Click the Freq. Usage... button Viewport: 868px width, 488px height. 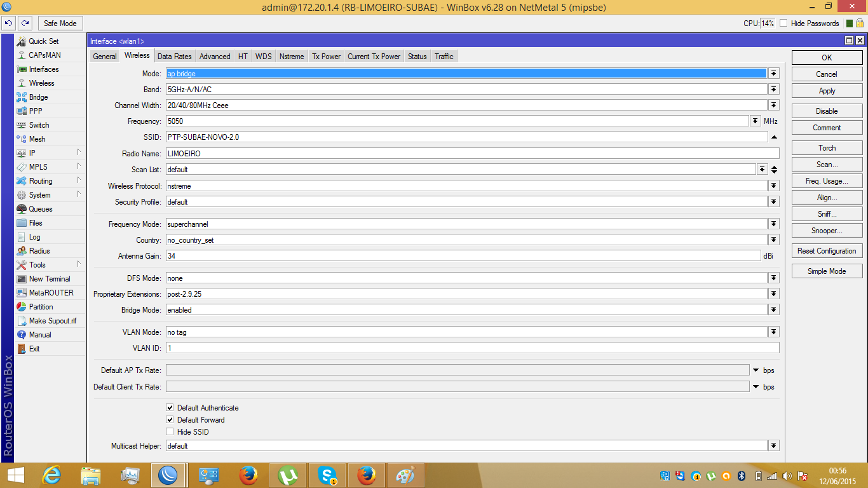pos(827,181)
